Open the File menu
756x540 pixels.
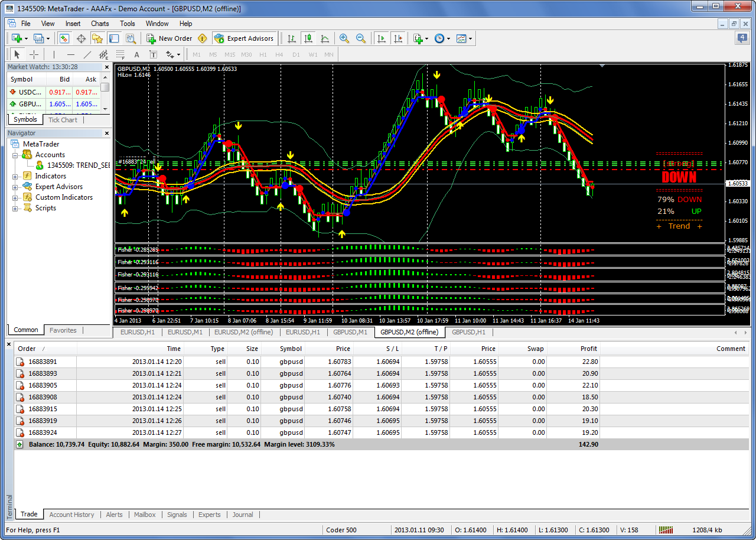(x=26, y=24)
